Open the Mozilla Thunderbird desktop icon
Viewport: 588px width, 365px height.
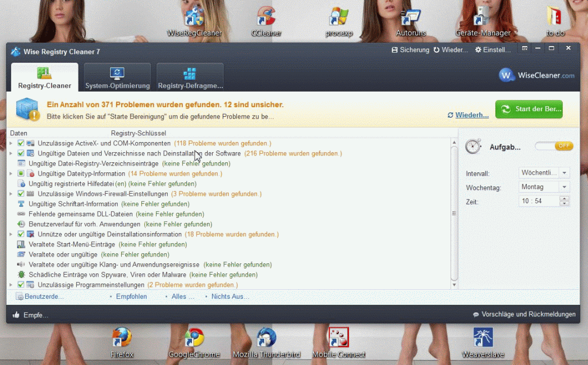tap(267, 343)
